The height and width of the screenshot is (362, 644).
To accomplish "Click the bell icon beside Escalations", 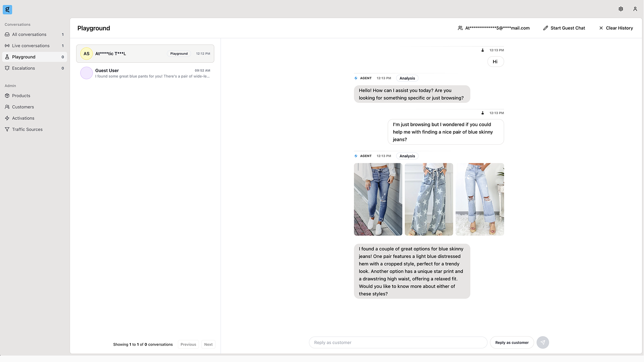I will coord(7,68).
